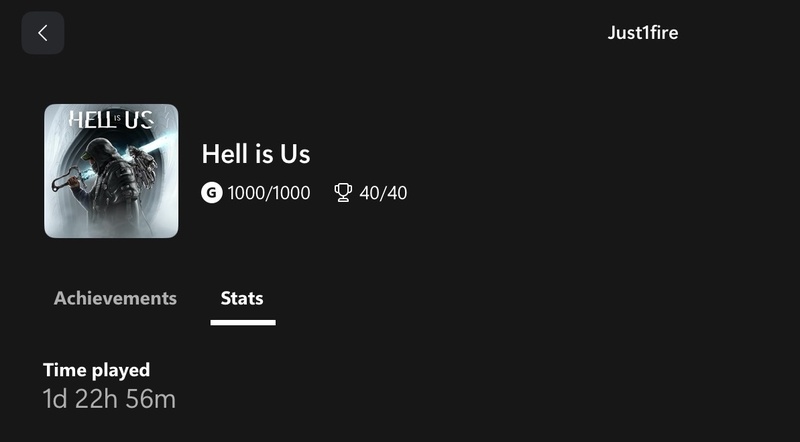
Task: Click the US word on the cover art
Action: click(140, 120)
